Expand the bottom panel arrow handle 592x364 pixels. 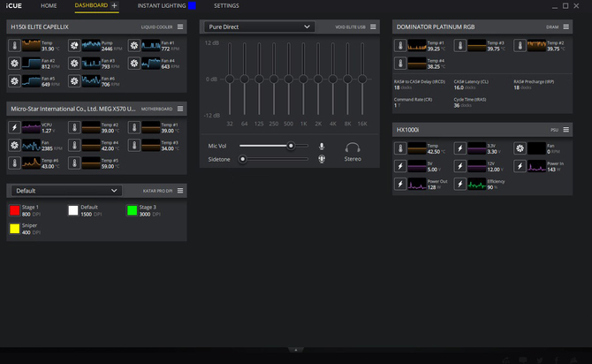(296, 350)
